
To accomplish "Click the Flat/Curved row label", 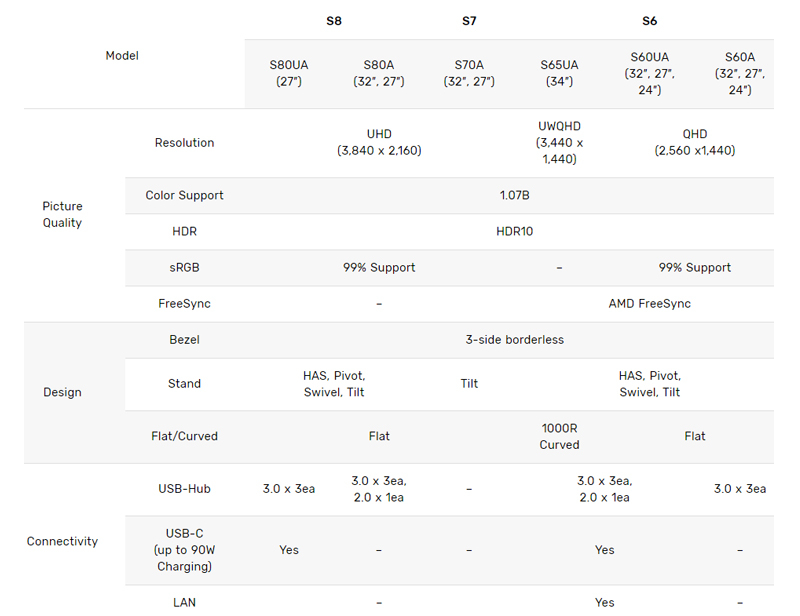I will click(x=184, y=436).
